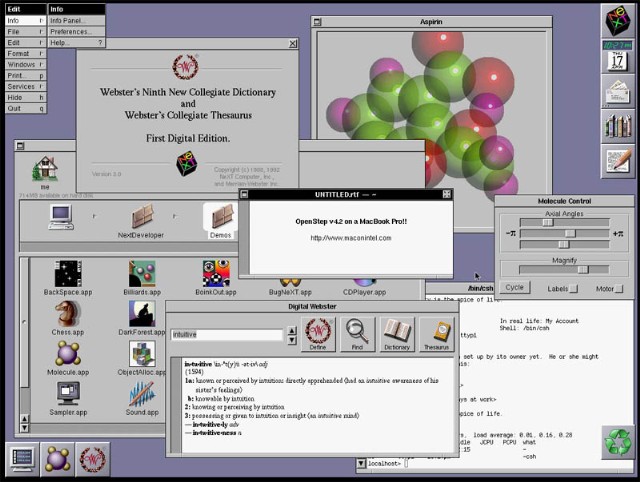The width and height of the screenshot is (640, 482).
Task: Open the Dictionary book icon
Action: coord(397,334)
